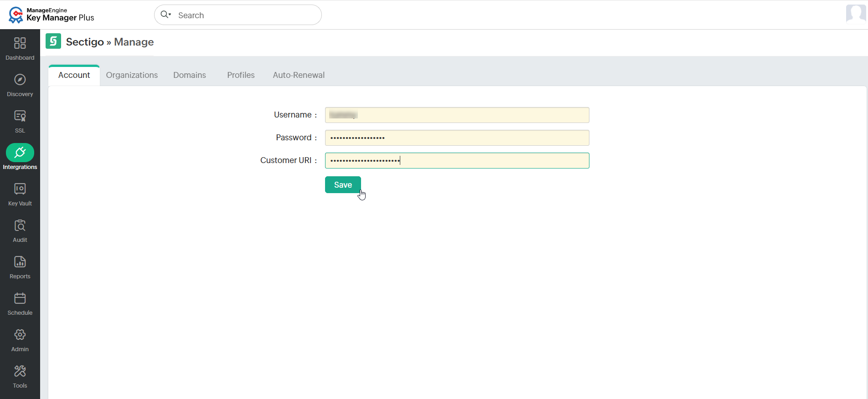Open the SSL certificates section
Viewport: 868px width, 399px height.
(20, 121)
